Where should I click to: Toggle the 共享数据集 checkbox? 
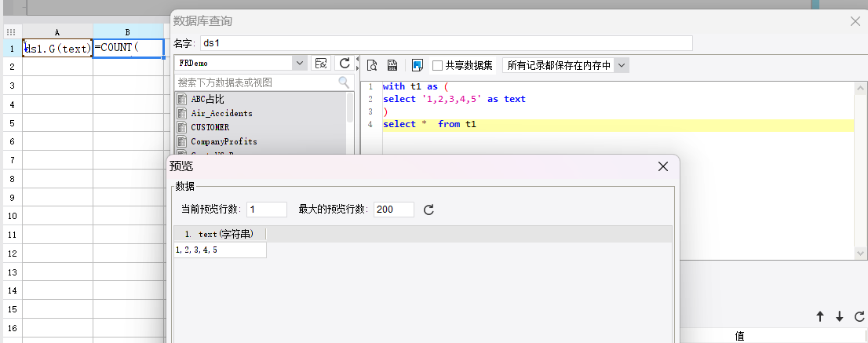437,65
